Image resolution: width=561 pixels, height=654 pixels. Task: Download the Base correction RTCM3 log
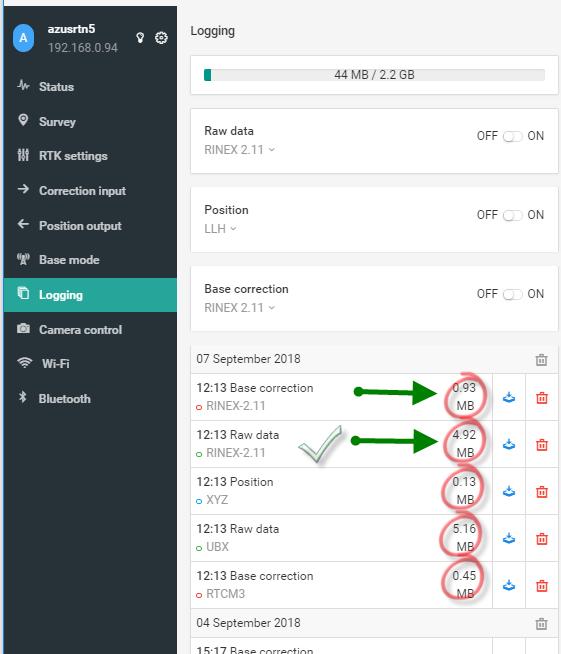pos(508,586)
